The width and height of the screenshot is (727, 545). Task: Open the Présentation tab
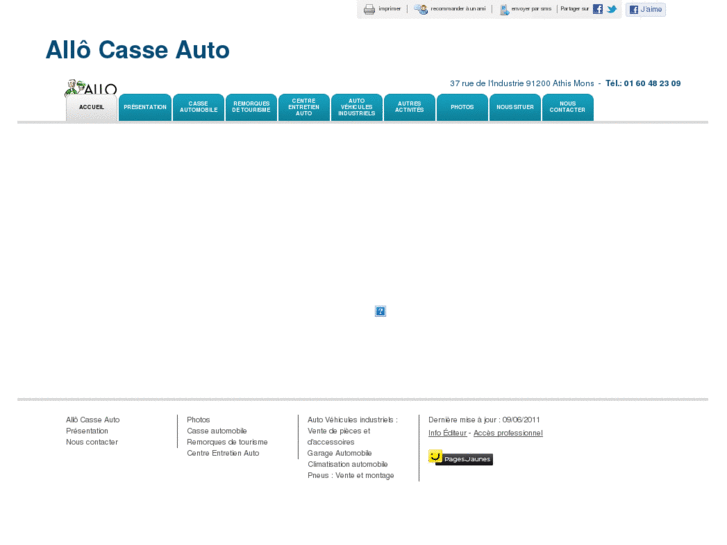pos(145,108)
